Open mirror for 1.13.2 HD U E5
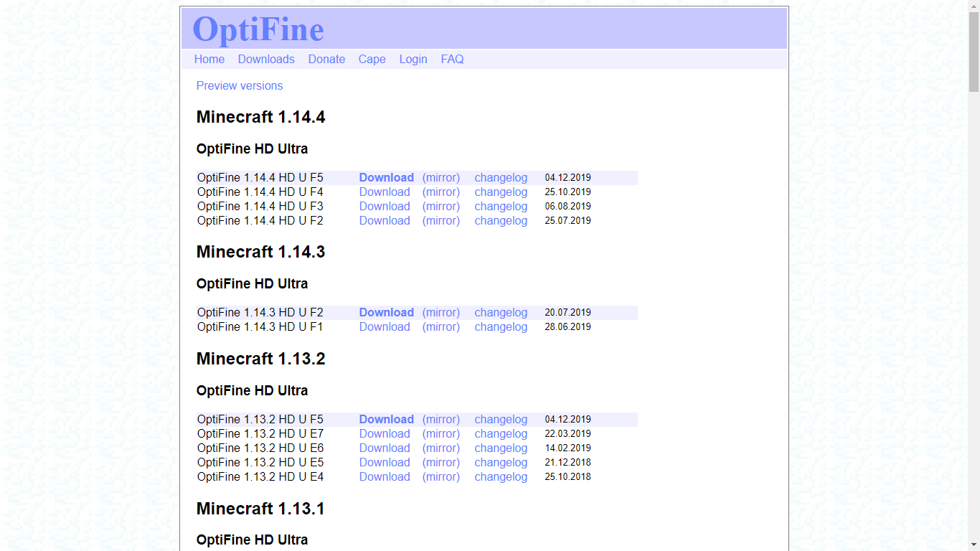The width and height of the screenshot is (980, 551). pos(441,463)
